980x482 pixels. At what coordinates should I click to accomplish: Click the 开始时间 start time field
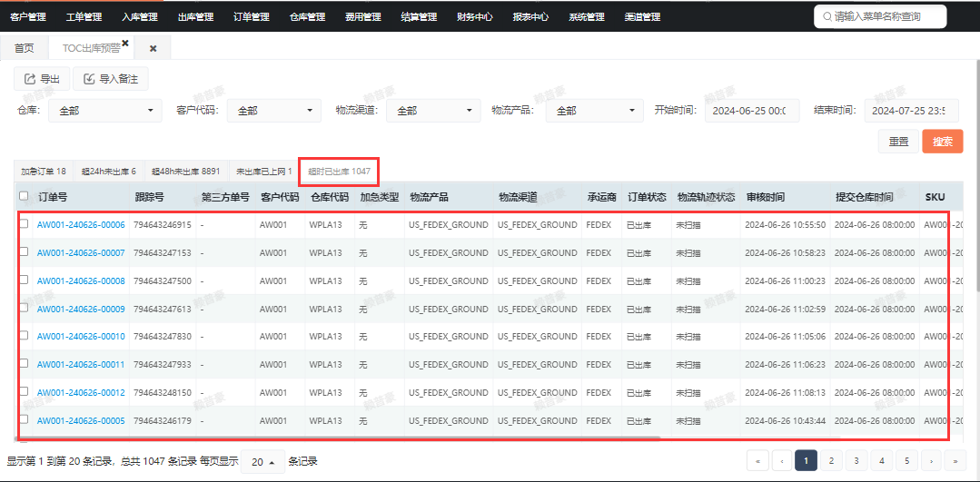click(x=752, y=111)
